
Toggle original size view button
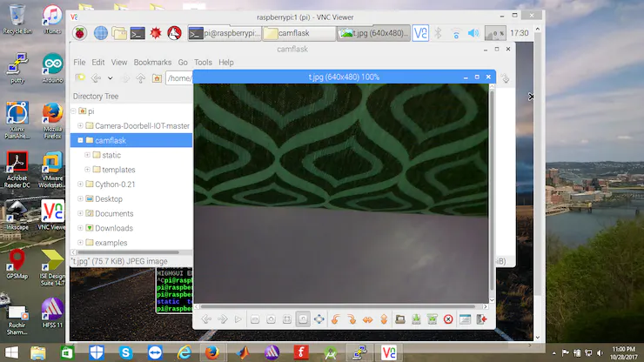point(303,319)
